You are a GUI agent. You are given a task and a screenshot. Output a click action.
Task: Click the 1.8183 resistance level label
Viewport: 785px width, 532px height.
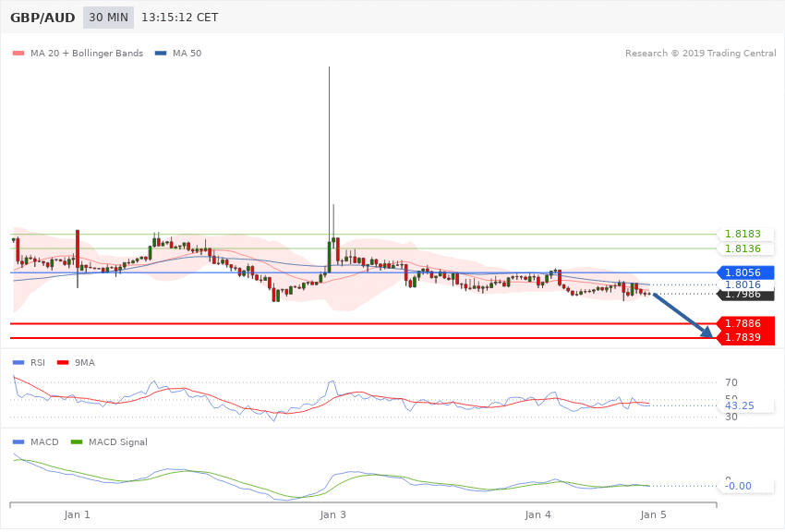pos(743,234)
